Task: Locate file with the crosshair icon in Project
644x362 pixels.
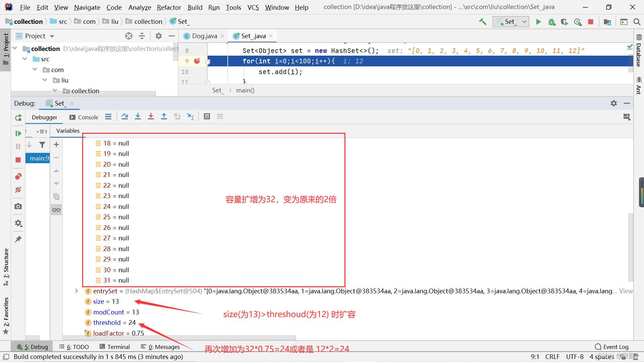Action: 129,36
